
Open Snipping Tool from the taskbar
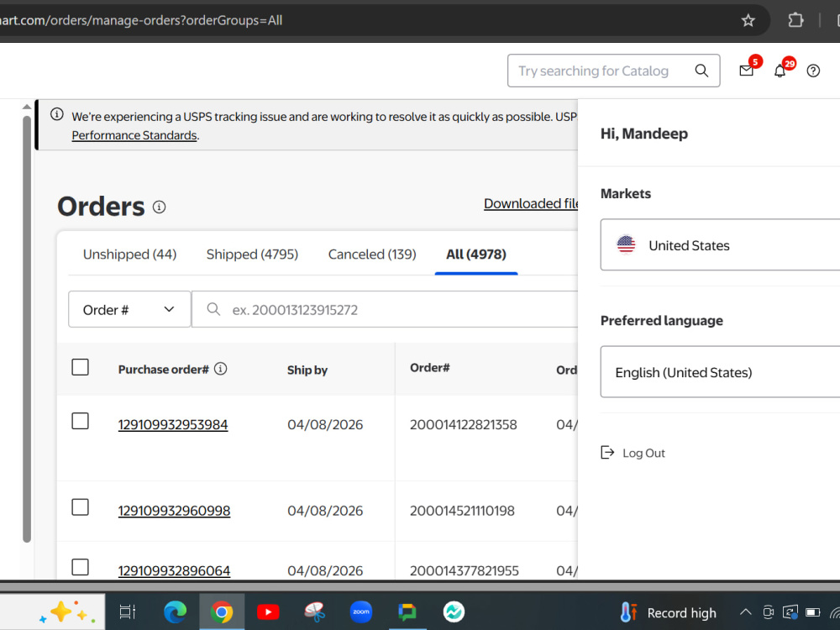pyautogui.click(x=314, y=612)
